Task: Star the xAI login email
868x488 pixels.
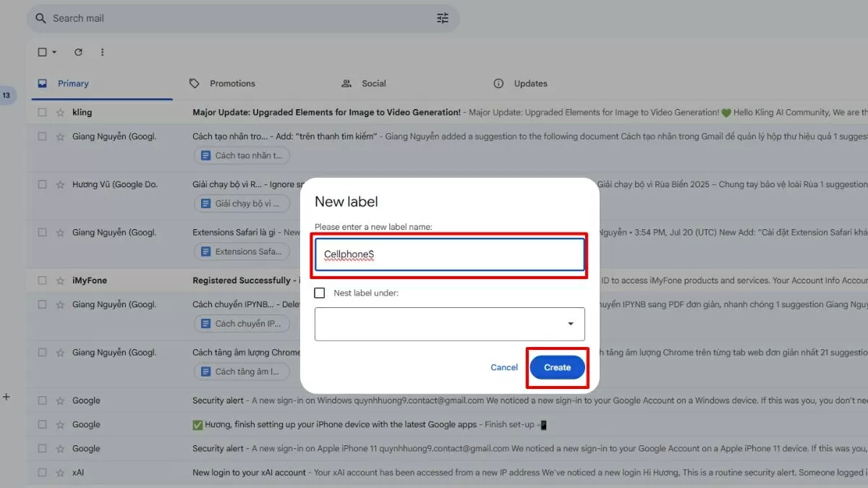Action: pyautogui.click(x=60, y=473)
